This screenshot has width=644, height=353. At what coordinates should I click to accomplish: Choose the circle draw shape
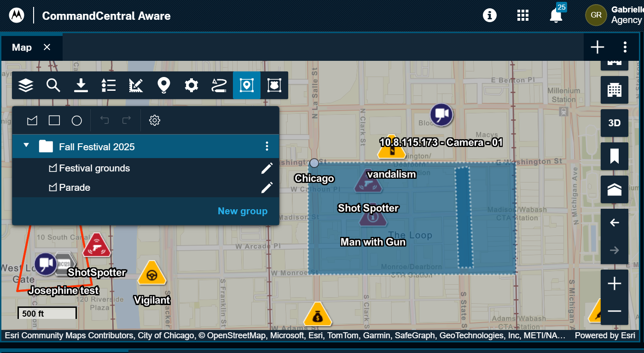[77, 121]
